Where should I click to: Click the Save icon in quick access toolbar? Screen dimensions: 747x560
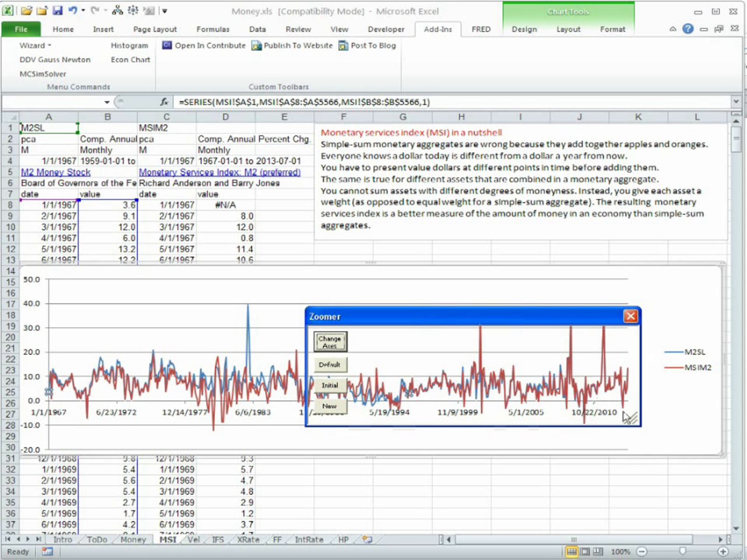[57, 11]
